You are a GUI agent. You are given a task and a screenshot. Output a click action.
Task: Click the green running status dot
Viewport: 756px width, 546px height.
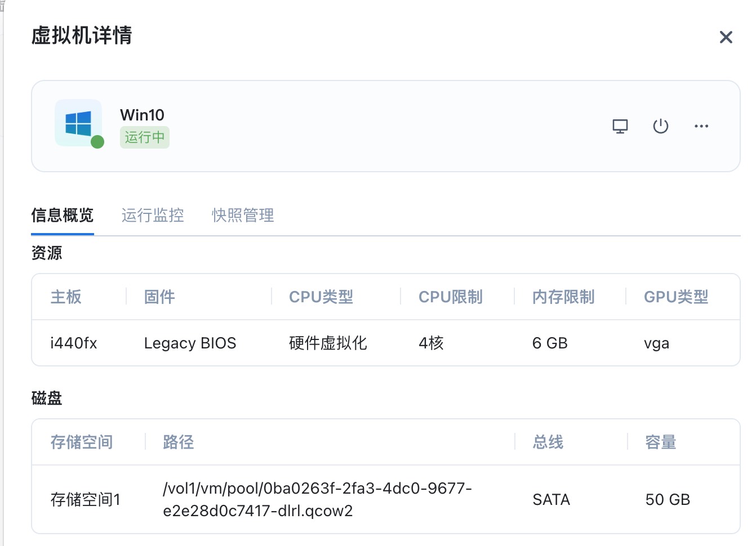tap(97, 142)
